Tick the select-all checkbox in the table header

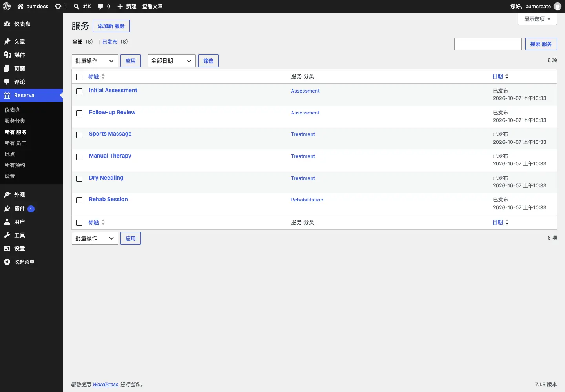coord(79,77)
